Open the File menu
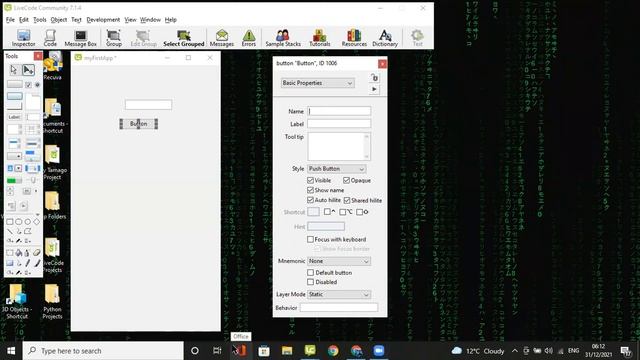This screenshot has height=360, width=640. pyautogui.click(x=10, y=20)
